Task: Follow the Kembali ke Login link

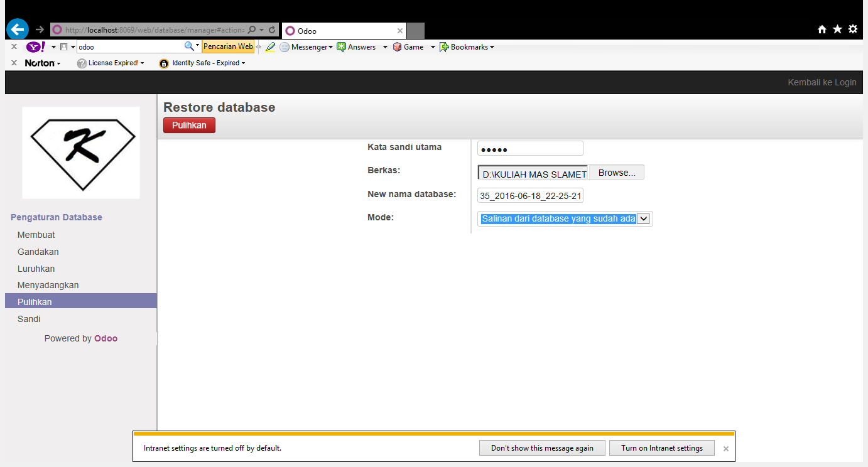Action: point(822,82)
